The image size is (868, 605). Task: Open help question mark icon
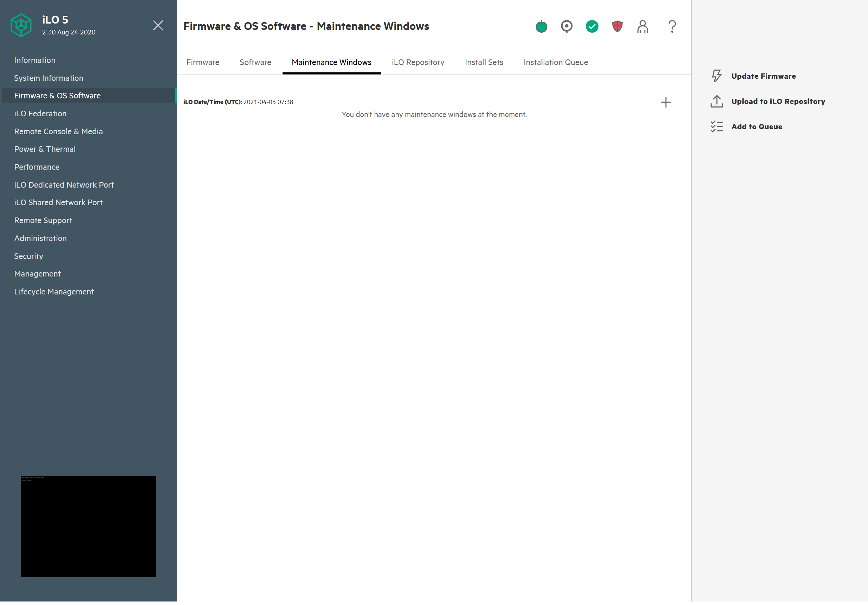[x=672, y=26]
